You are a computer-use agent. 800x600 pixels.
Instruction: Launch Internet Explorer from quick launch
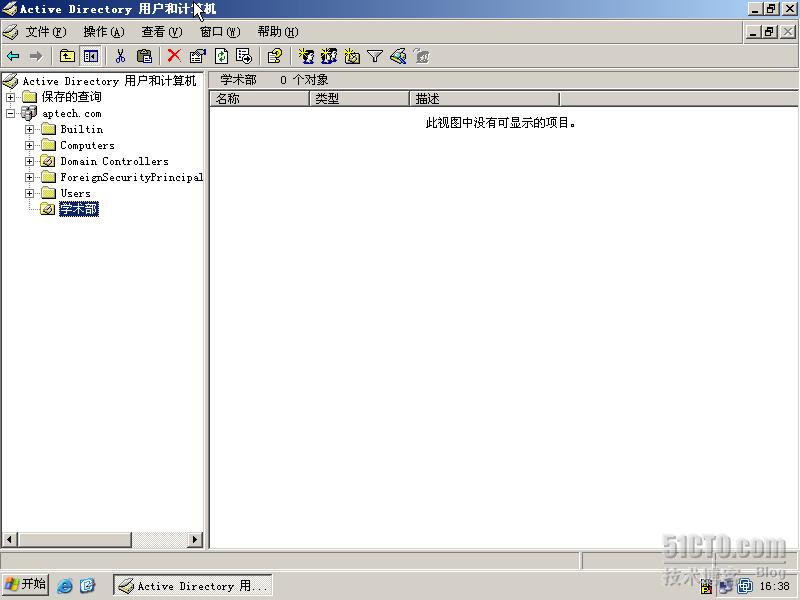65,585
